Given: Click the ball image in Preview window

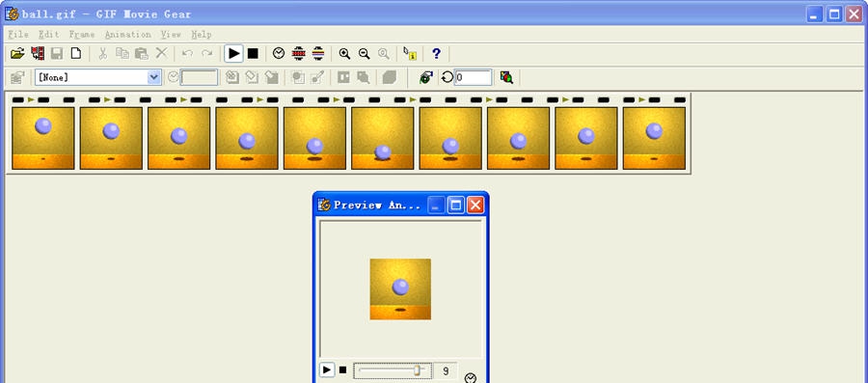Looking at the screenshot, I should tap(400, 288).
